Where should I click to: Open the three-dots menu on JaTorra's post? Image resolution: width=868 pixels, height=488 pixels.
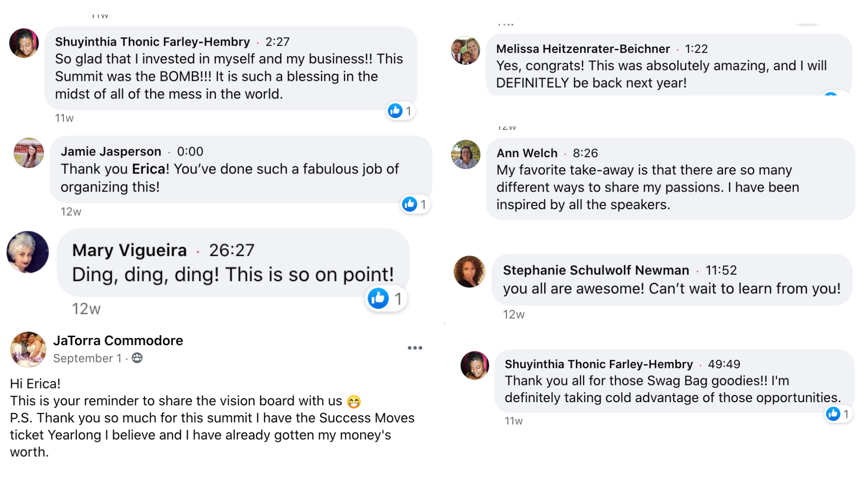(x=415, y=348)
